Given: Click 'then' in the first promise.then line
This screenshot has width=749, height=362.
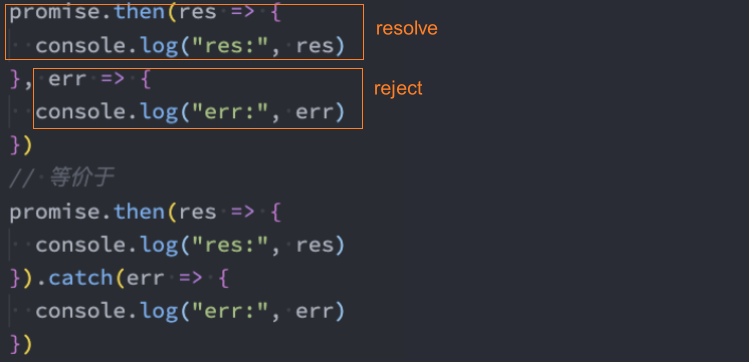Looking at the screenshot, I should pyautogui.click(x=139, y=12).
